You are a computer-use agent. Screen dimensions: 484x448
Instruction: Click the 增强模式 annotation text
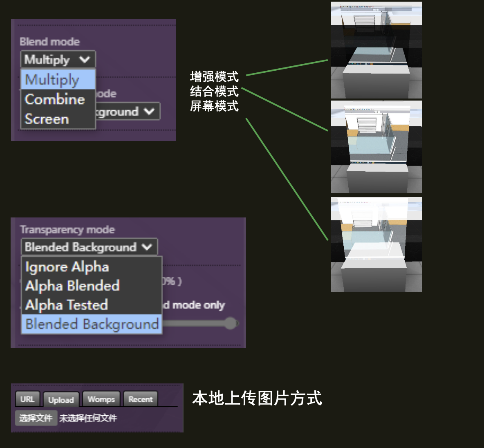click(214, 76)
